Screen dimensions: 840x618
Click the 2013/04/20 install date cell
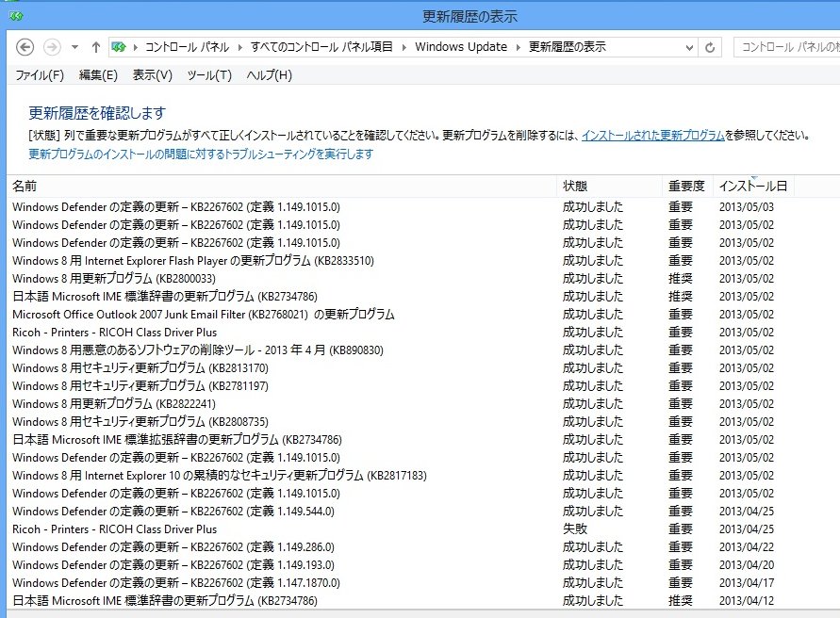coord(747,565)
